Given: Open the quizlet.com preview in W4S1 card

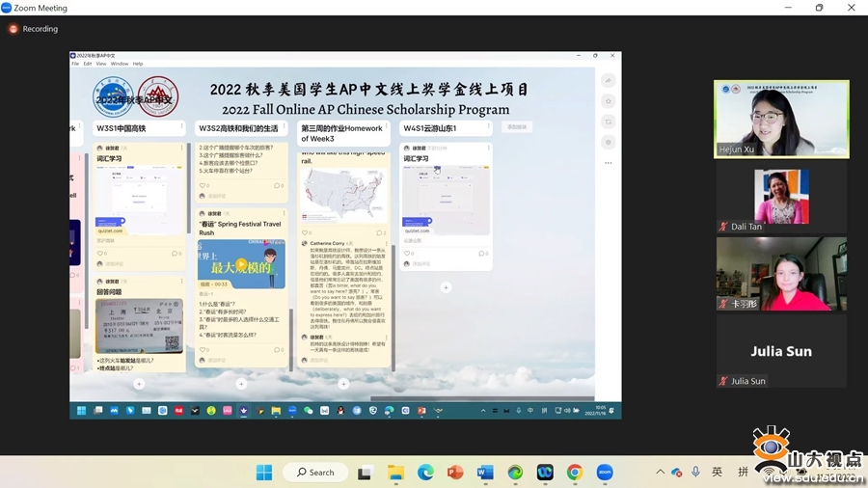Looking at the screenshot, I should pyautogui.click(x=446, y=200).
